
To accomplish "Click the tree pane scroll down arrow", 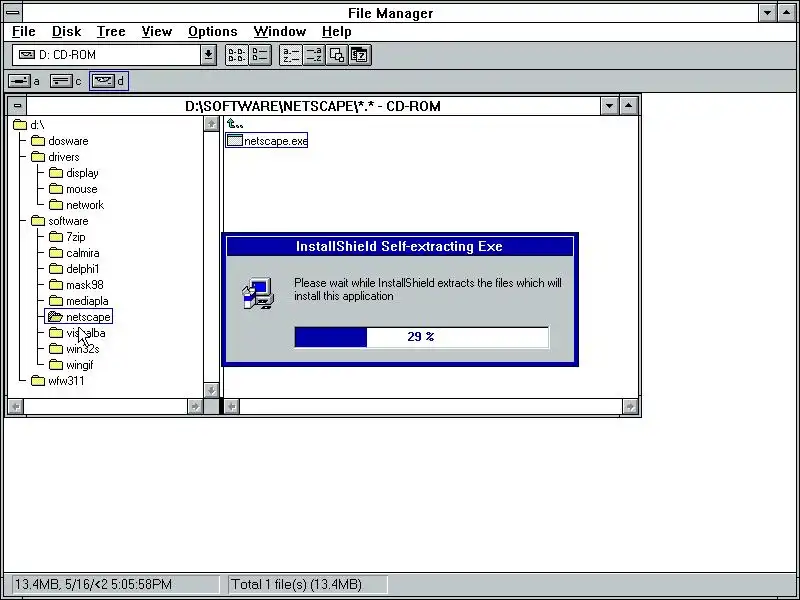I will [x=211, y=390].
